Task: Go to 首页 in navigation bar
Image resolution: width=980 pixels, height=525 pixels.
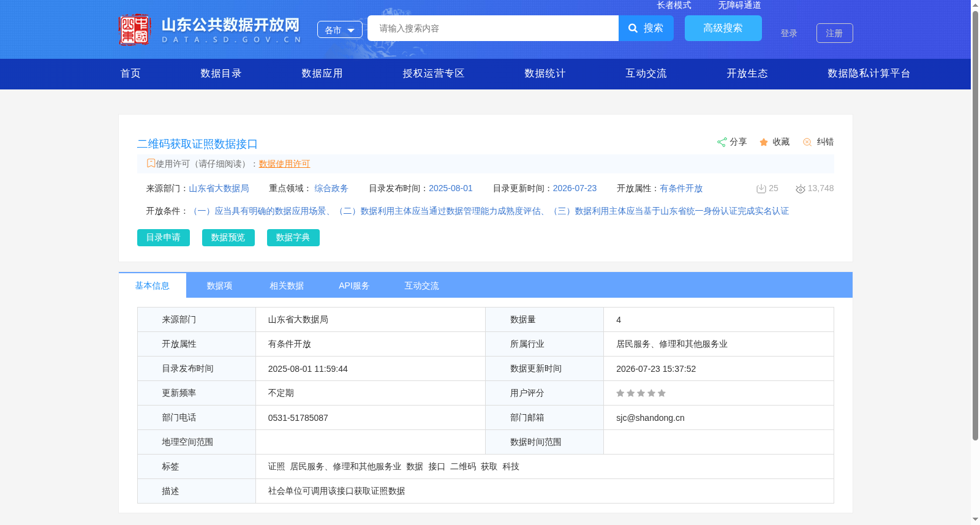Action: click(x=130, y=74)
